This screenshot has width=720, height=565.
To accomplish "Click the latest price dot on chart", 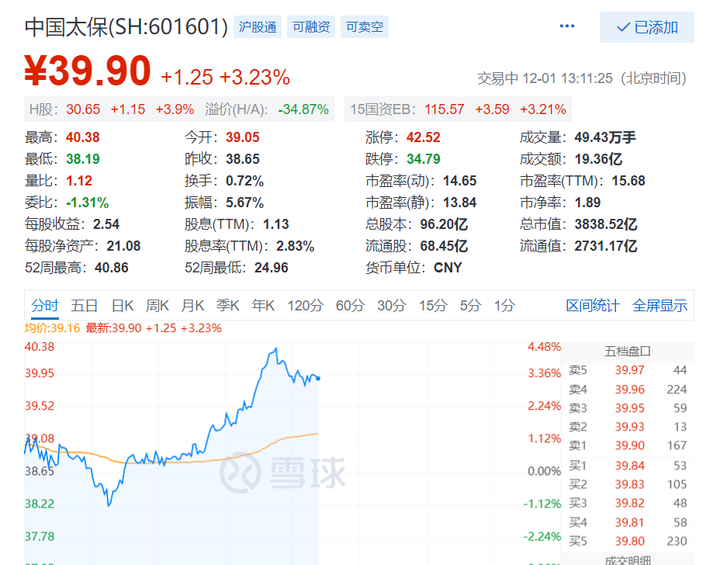I will click(318, 379).
